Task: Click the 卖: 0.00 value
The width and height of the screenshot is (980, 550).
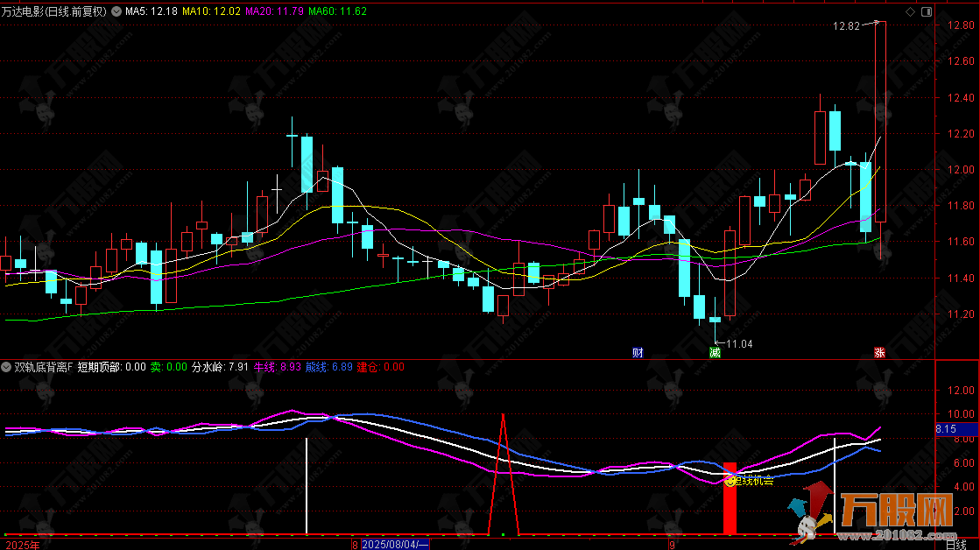Action: coord(169,367)
